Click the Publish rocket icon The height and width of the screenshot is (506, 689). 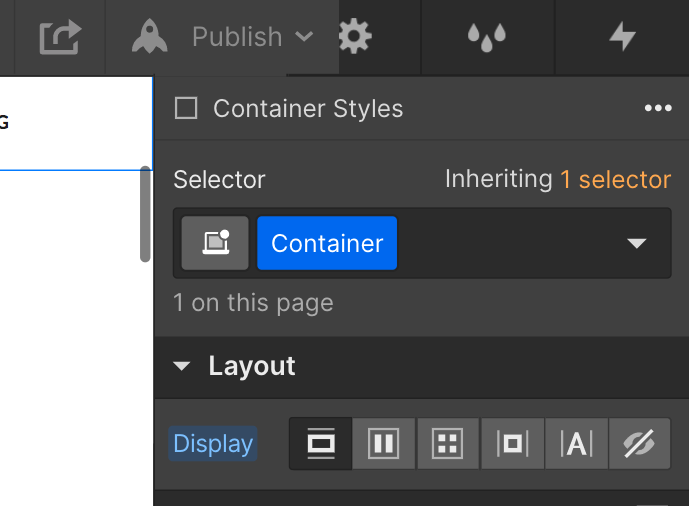[150, 38]
